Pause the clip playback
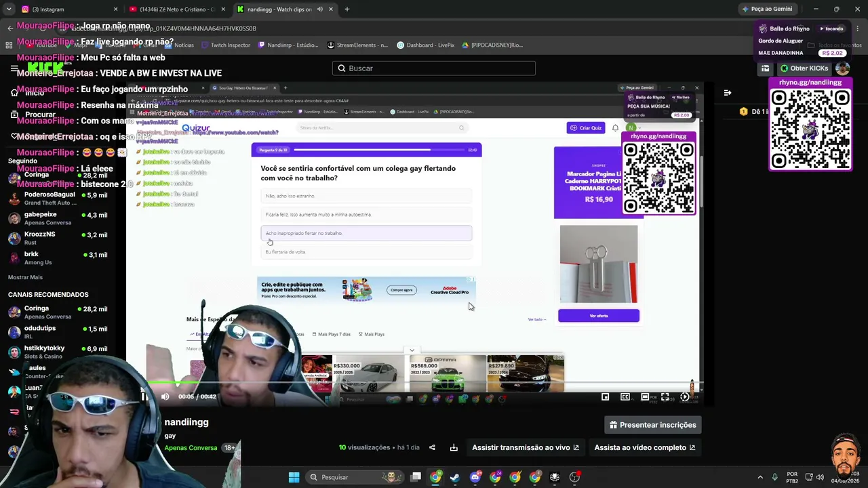Viewport: 868px width, 488px height. tap(144, 396)
